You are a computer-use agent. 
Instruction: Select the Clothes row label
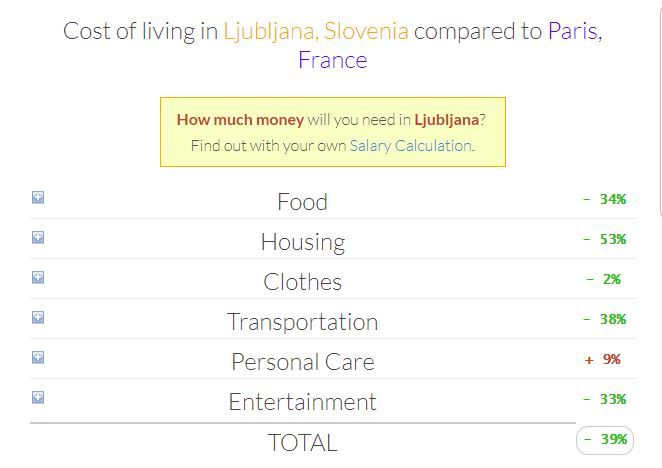(302, 282)
